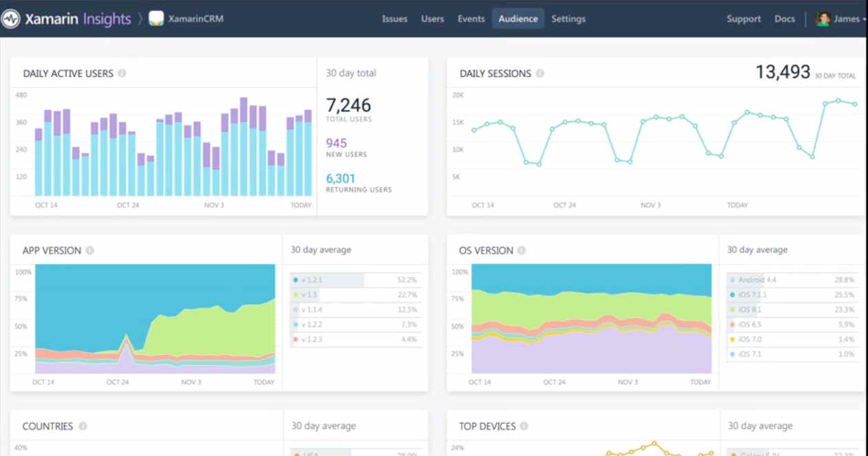Click the Android 4.4 legend color dot

coord(732,280)
